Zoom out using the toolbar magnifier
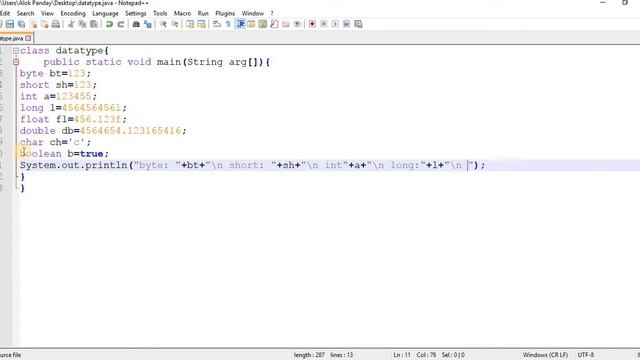 click(x=174, y=24)
